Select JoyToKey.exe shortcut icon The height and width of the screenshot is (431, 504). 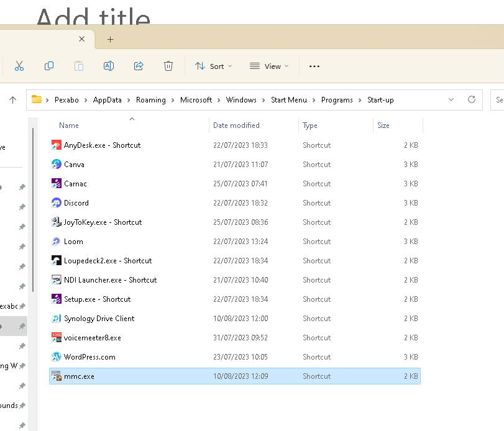[57, 222]
